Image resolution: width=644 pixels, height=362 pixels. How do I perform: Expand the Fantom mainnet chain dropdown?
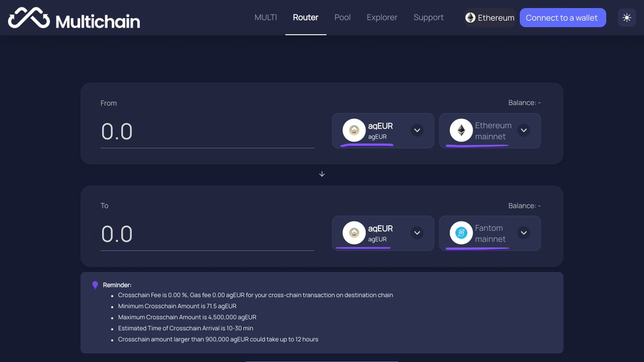524,233
